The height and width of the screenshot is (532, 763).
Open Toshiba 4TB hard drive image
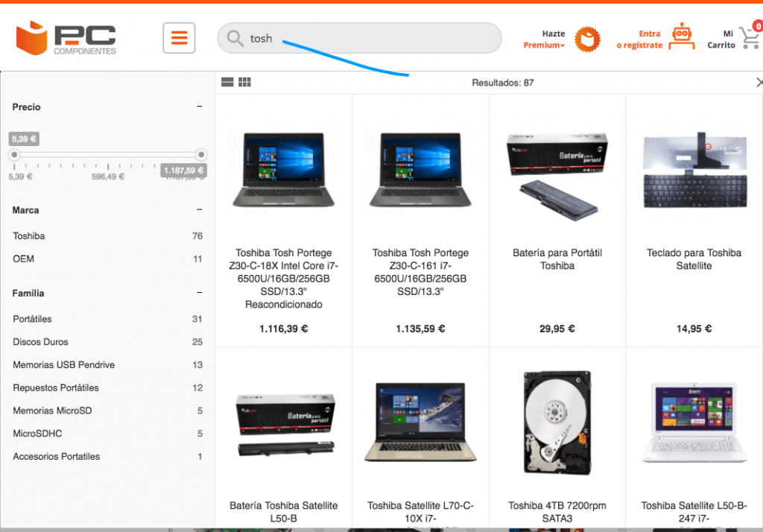[557, 422]
